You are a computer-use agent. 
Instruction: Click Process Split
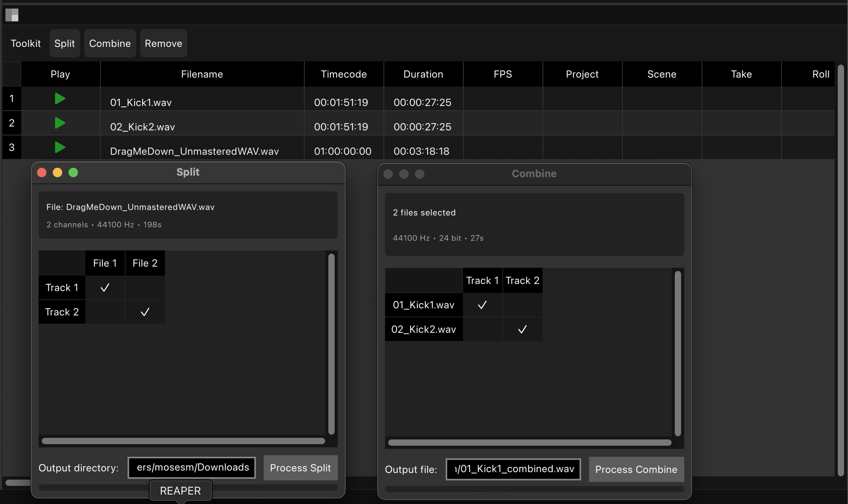[x=300, y=468]
